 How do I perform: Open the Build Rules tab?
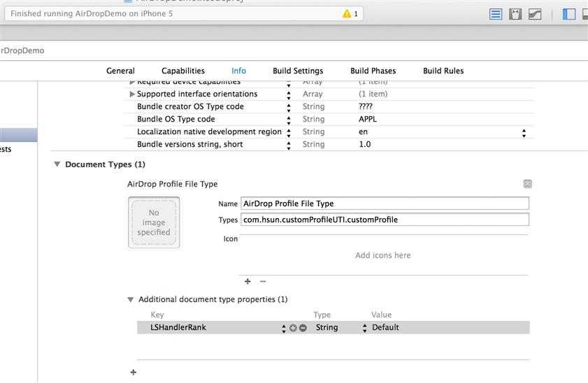(443, 71)
